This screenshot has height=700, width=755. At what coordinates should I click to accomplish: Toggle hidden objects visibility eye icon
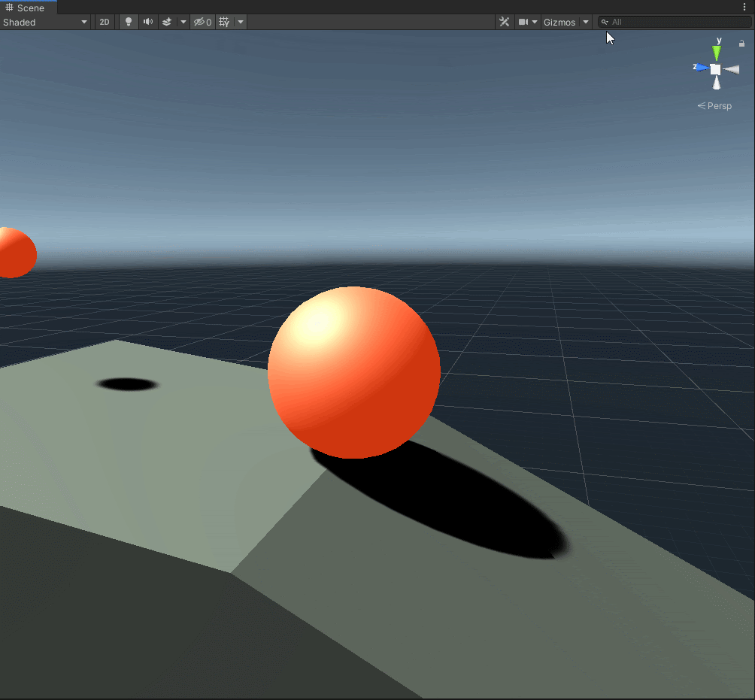point(202,22)
